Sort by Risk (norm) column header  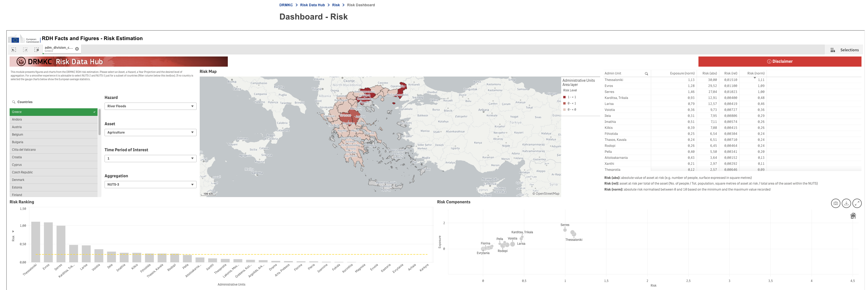pyautogui.click(x=755, y=73)
